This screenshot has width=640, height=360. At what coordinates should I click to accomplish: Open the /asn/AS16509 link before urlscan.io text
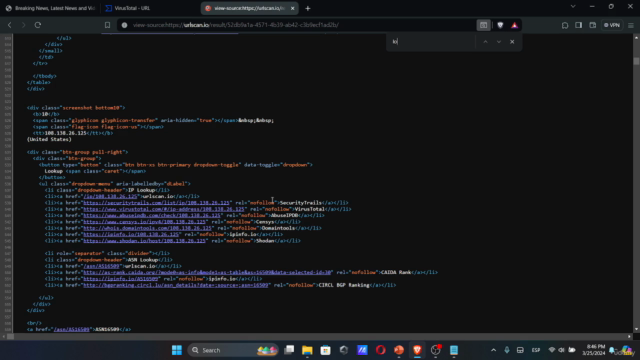click(x=102, y=266)
